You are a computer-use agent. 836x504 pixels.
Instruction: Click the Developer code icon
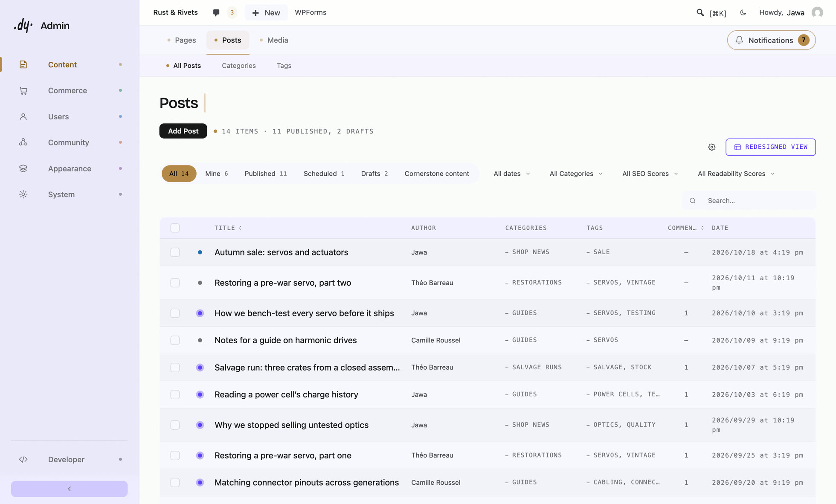[23, 459]
